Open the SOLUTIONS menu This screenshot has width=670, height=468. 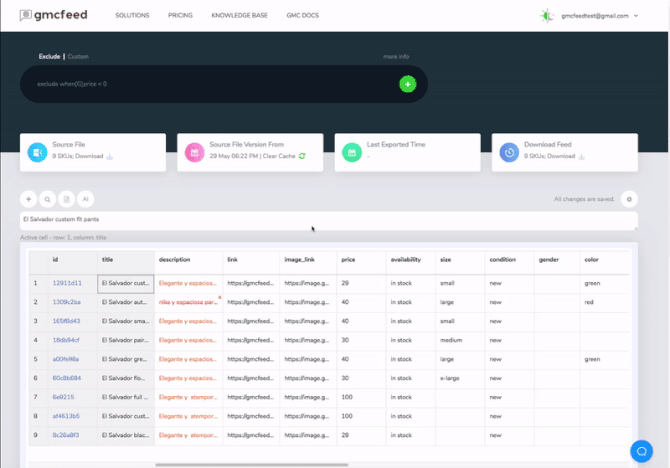point(132,16)
